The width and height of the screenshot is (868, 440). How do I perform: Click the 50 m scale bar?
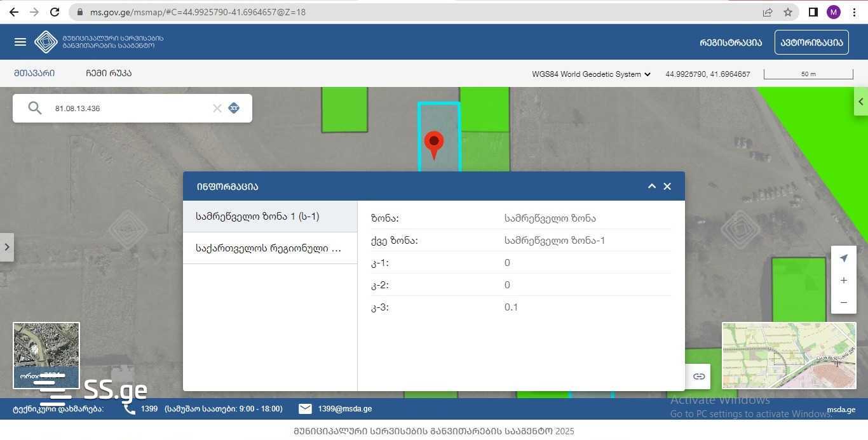pyautogui.click(x=808, y=74)
